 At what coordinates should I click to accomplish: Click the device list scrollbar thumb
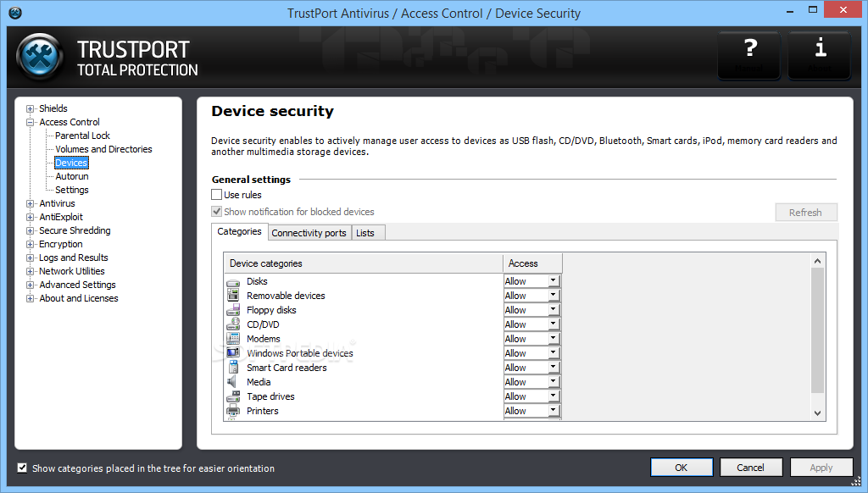coord(818,330)
